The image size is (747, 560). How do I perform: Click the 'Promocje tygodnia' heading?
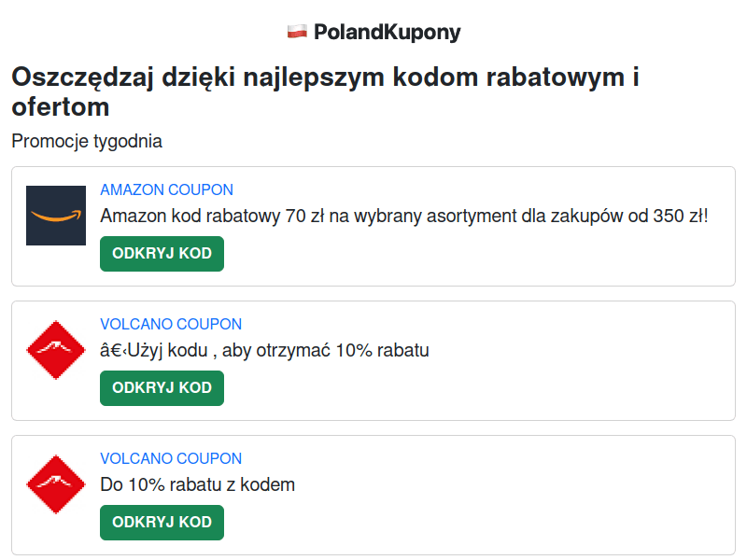86,141
